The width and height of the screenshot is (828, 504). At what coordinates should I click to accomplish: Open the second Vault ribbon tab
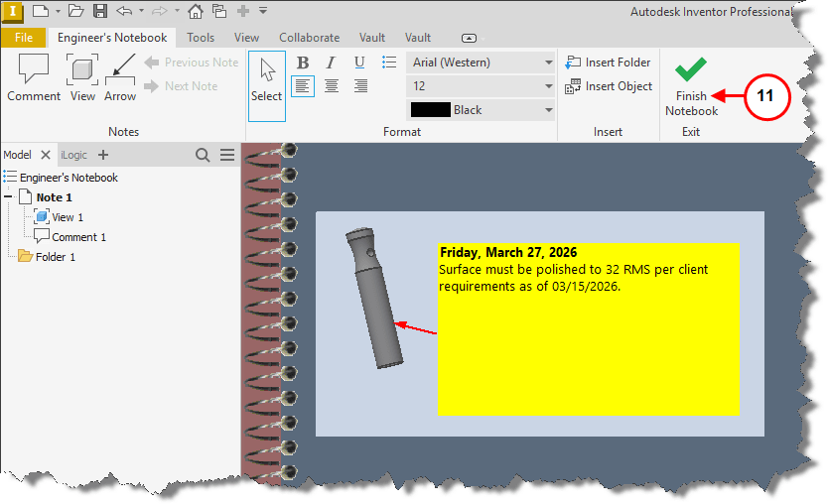click(x=418, y=38)
